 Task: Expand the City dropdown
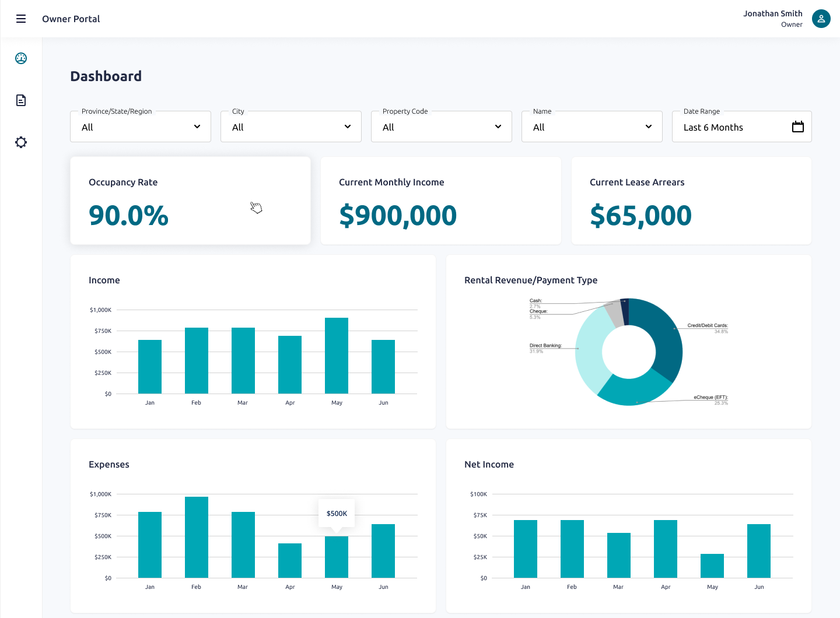click(x=291, y=127)
